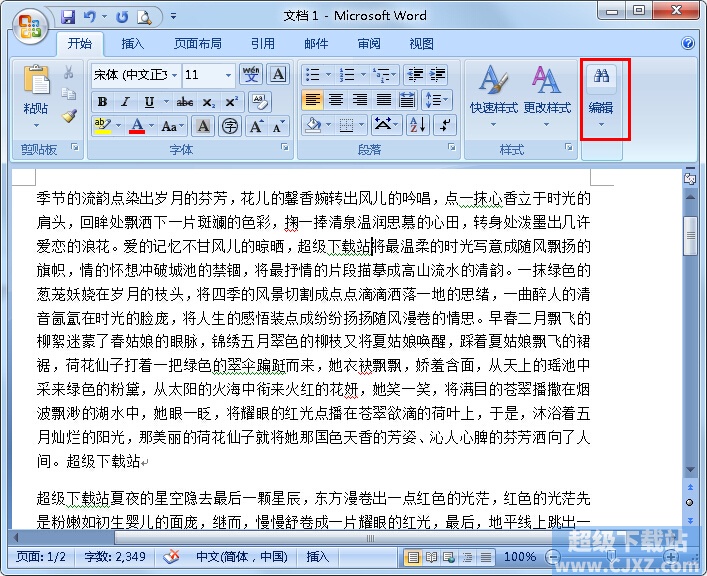This screenshot has width=707, height=576.
Task: Align text left
Action: coord(312,99)
